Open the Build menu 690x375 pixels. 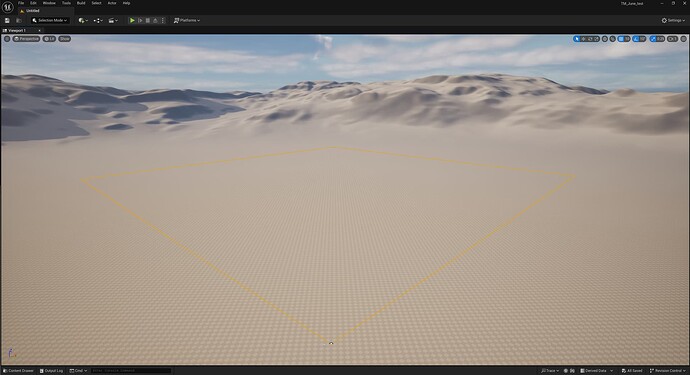(81, 3)
